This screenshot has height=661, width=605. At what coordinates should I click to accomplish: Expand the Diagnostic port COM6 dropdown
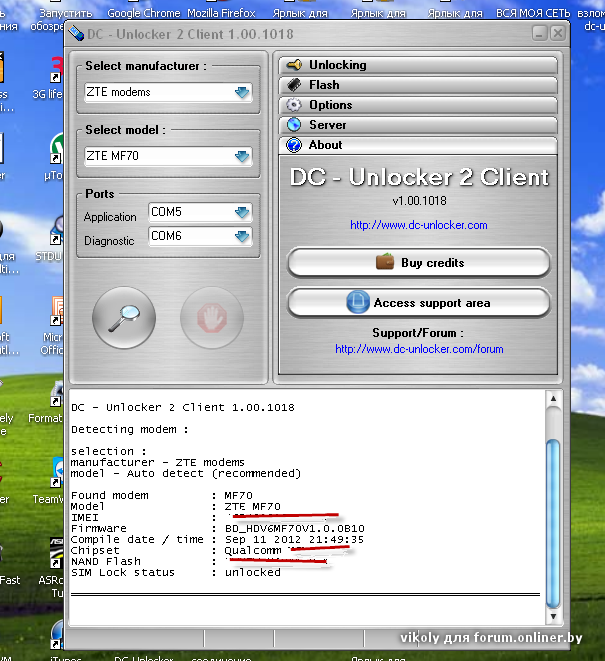coord(242,236)
